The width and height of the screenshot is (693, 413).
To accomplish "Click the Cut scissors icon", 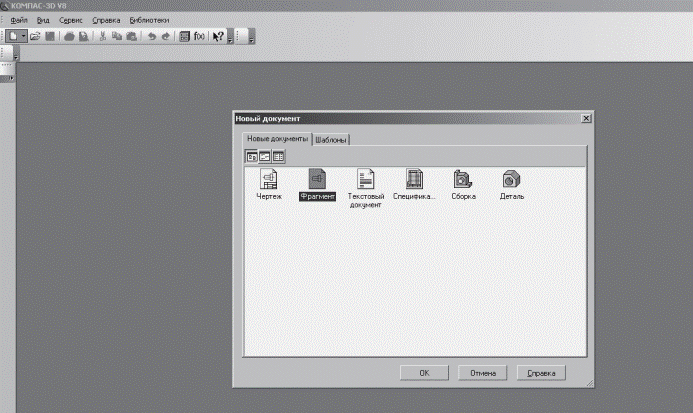I will tap(103, 36).
